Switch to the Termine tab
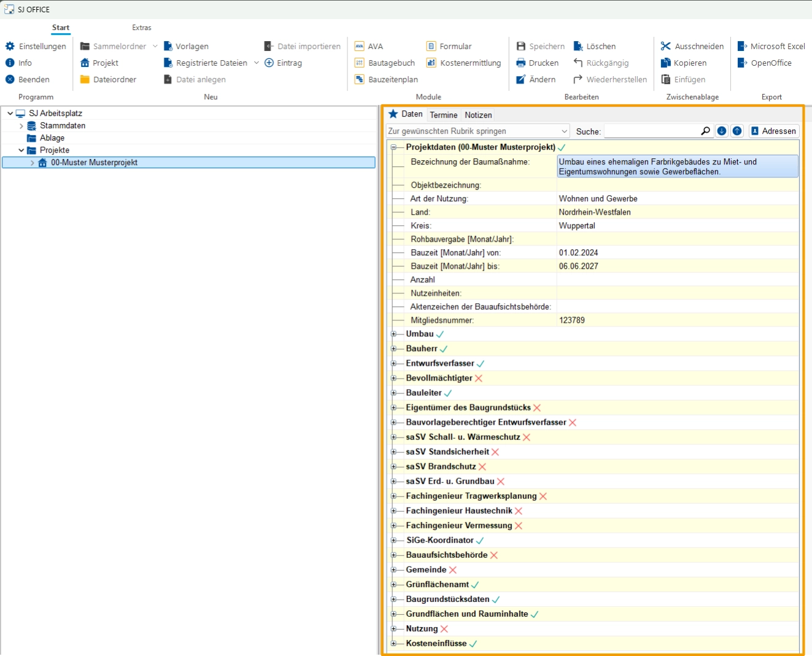 tap(443, 115)
